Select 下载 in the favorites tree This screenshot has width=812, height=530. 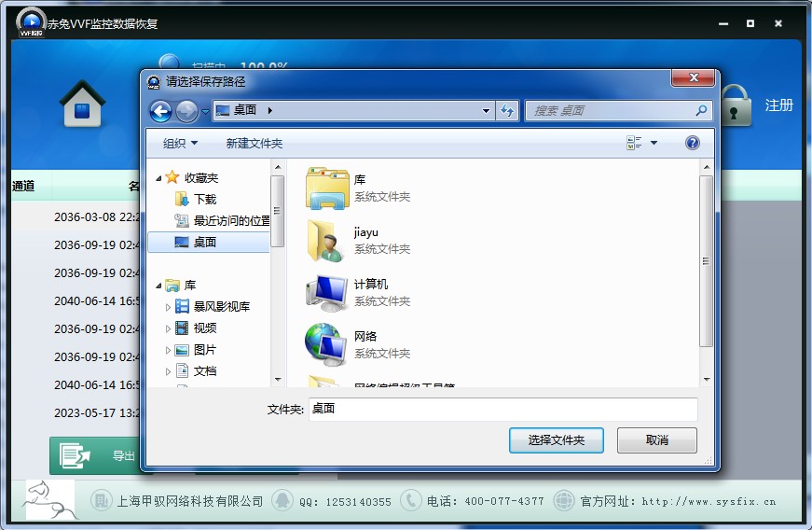204,199
